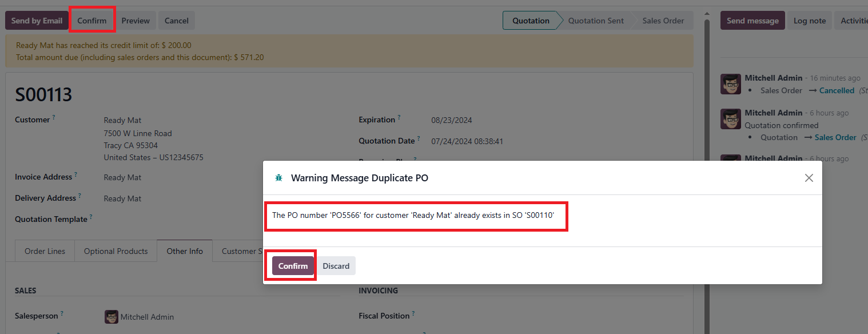
Task: Open the Log note composer
Action: pyautogui.click(x=809, y=21)
